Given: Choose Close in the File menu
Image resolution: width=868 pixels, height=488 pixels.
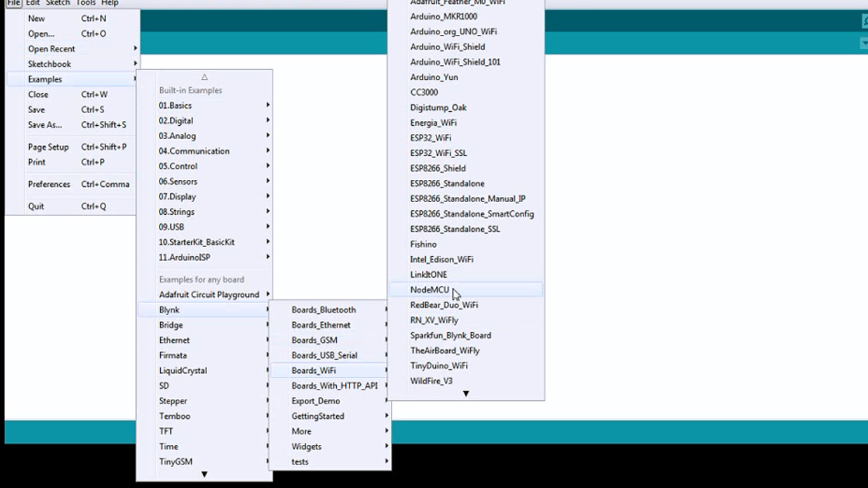Looking at the screenshot, I should [73, 95].
